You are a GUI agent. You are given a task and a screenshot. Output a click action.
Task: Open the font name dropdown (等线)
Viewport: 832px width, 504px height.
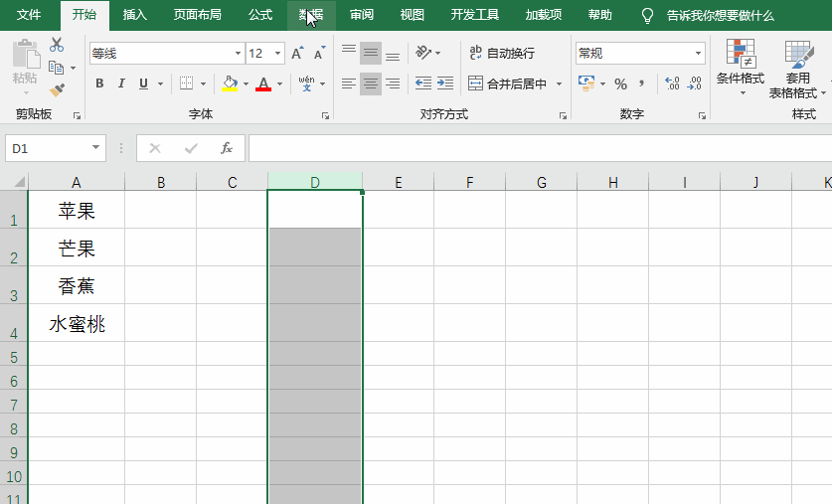tap(238, 53)
